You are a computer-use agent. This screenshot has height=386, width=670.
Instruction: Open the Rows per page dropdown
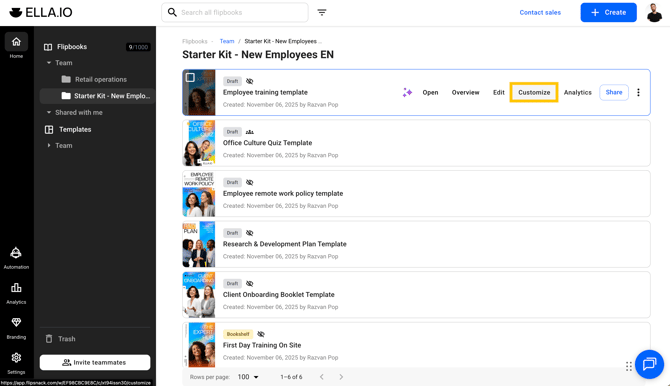click(x=248, y=377)
